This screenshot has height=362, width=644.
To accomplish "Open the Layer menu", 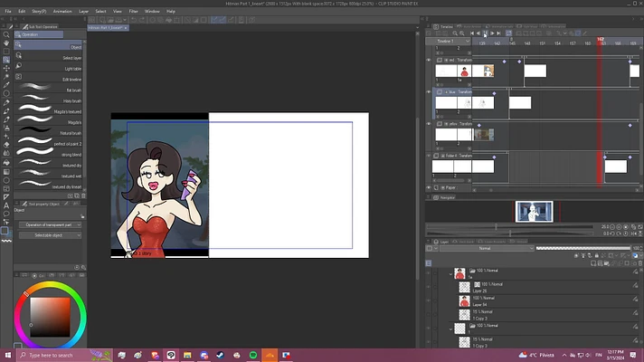I will coord(84,12).
